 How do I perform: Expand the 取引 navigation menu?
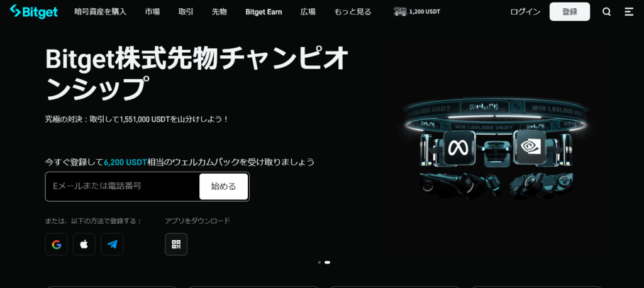point(186,12)
